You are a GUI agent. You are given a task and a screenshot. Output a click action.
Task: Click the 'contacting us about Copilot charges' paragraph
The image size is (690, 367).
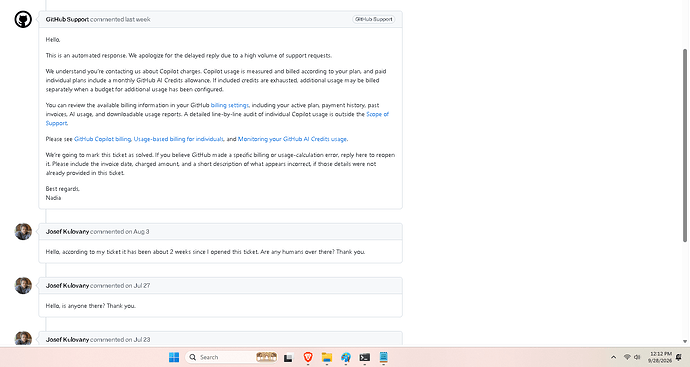coord(216,81)
